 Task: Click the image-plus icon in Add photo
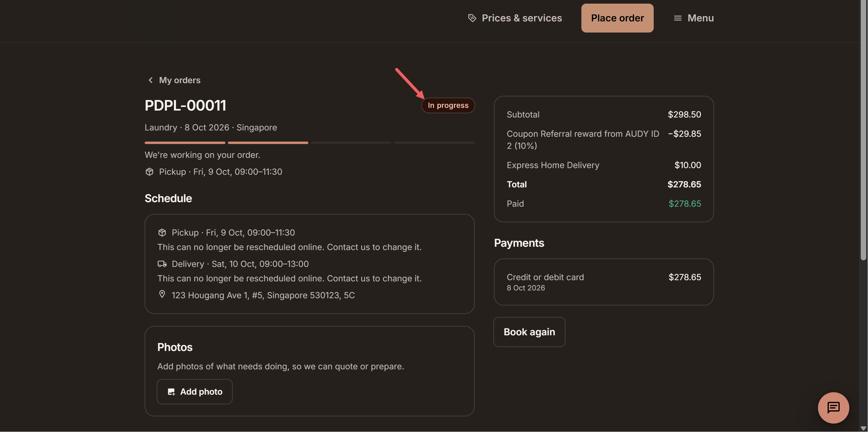coord(171,392)
